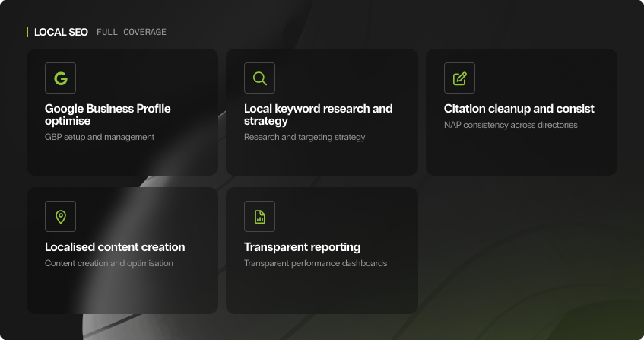Screen dimensions: 644x340
Task: Click the report document chart icon
Action: point(259,217)
